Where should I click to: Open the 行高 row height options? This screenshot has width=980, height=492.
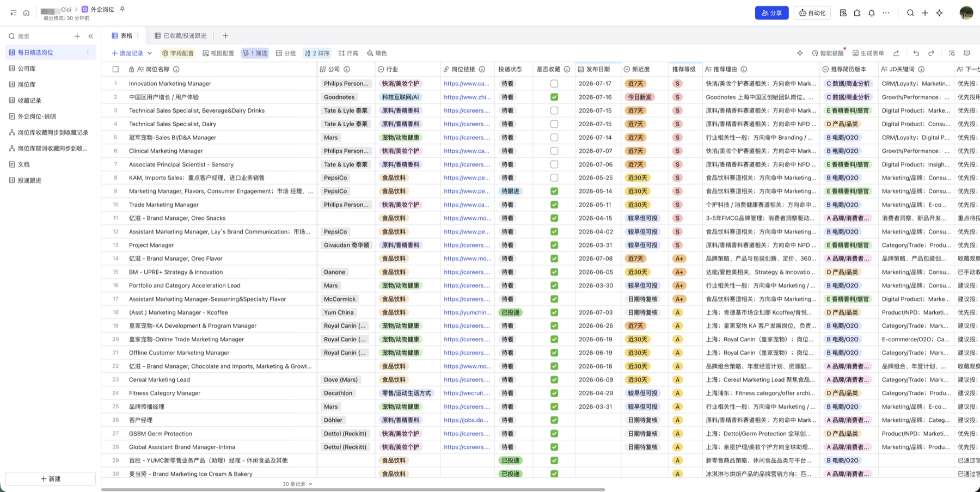click(x=348, y=53)
